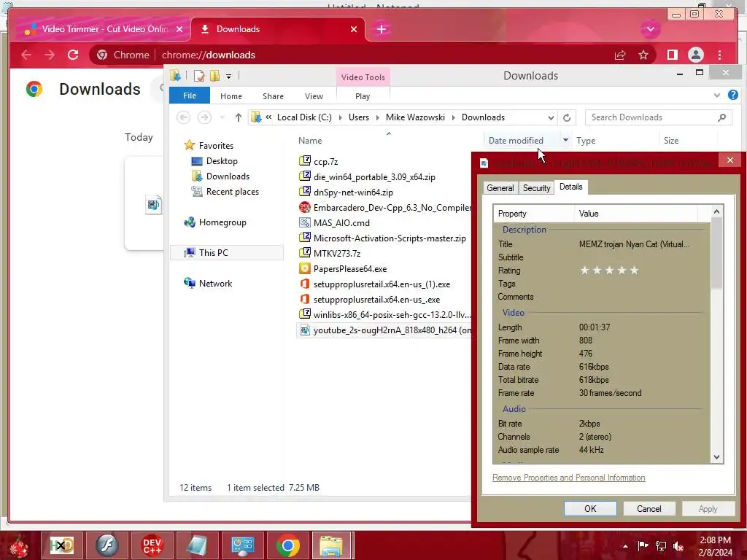Select Homegroup in navigation pane

click(x=222, y=222)
